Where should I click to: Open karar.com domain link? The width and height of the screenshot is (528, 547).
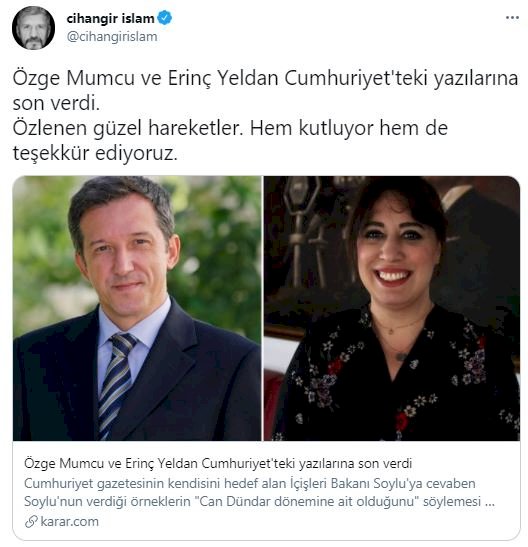click(x=69, y=522)
